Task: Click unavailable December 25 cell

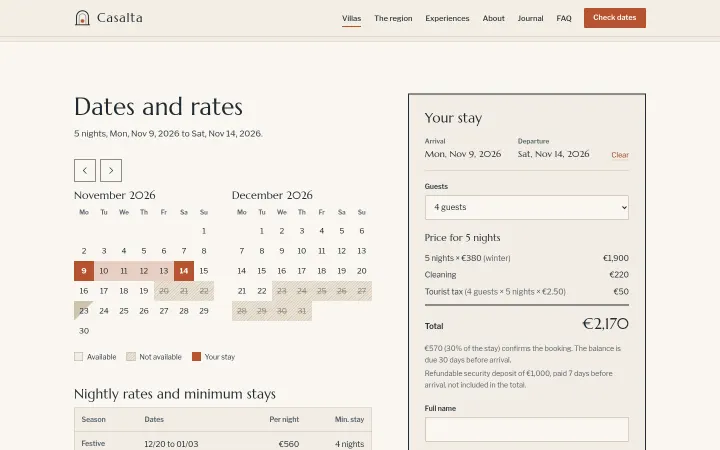Action: coord(322,291)
